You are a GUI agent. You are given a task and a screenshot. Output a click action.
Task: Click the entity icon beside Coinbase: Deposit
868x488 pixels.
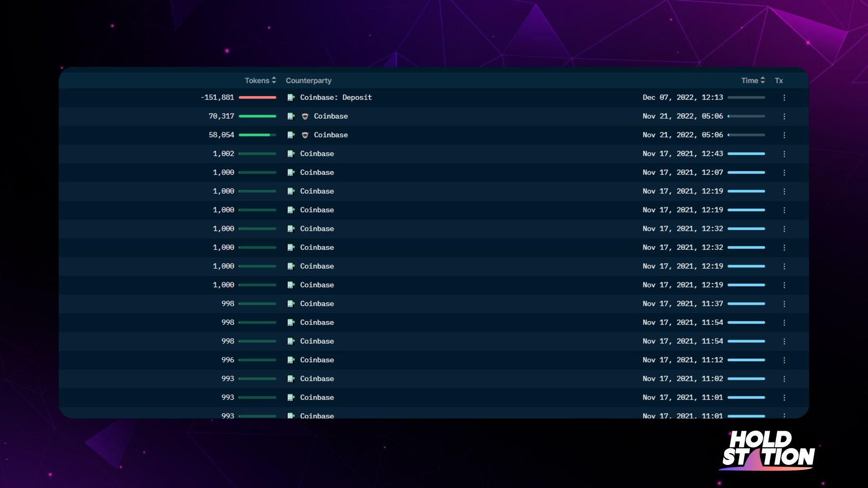point(291,98)
